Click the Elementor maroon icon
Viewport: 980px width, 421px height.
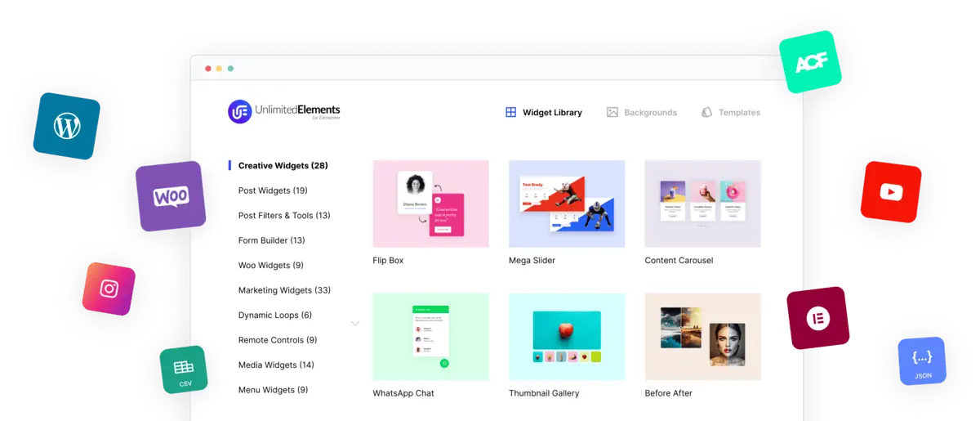point(817,317)
